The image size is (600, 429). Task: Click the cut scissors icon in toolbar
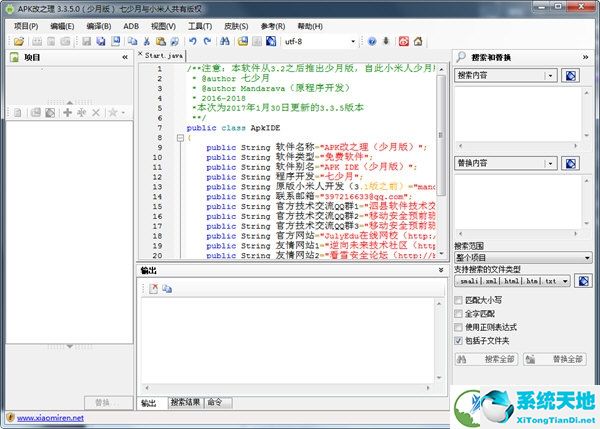click(x=146, y=41)
